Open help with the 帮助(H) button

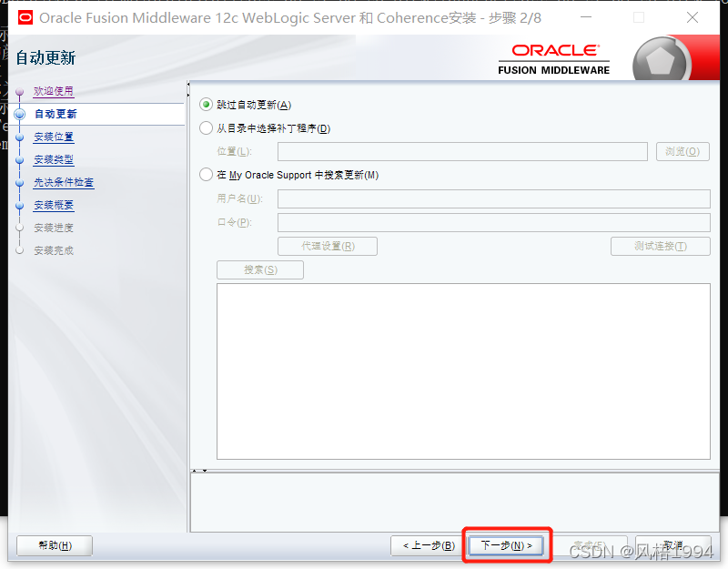click(x=55, y=545)
